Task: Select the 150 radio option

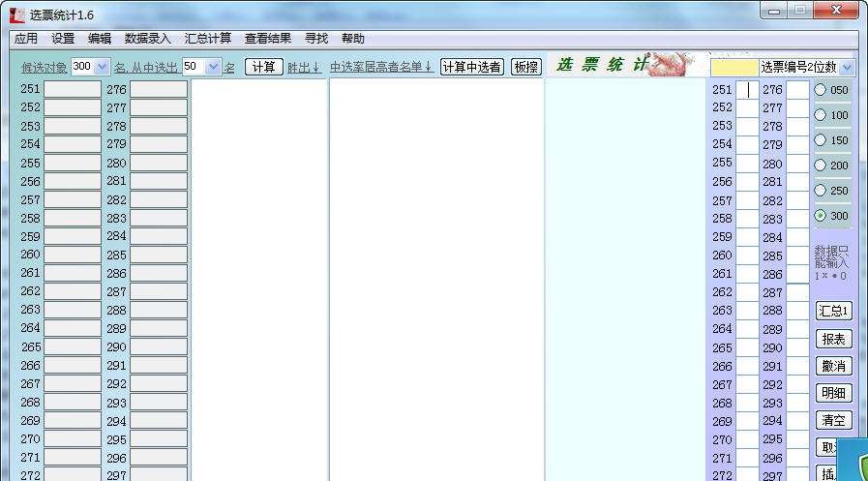Action: click(x=821, y=140)
